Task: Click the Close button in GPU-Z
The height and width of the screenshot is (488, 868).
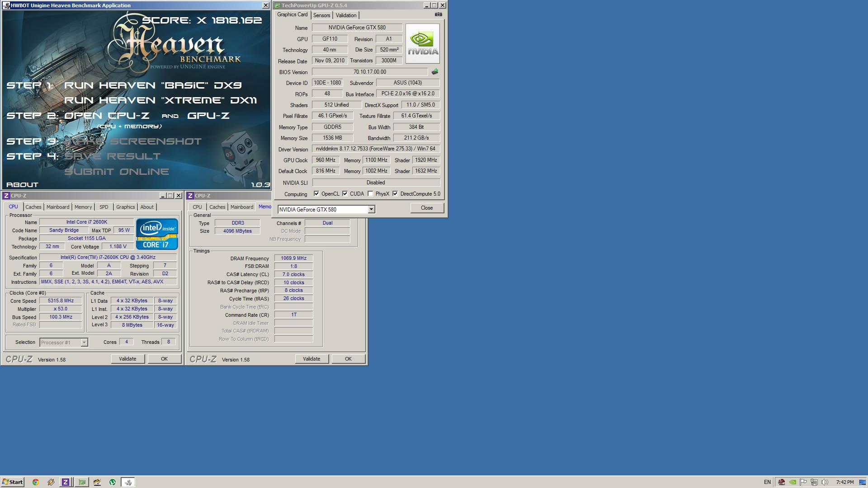Action: 427,208
